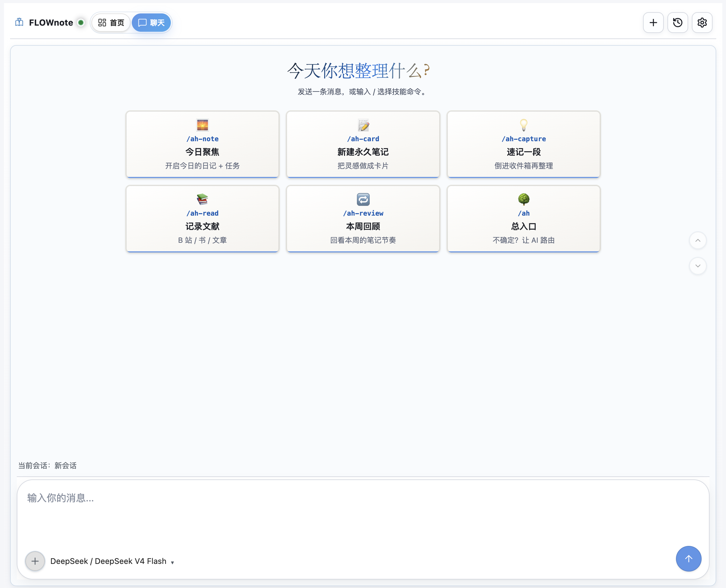This screenshot has height=588, width=726.
Task: Select the 今日聚焦 card title
Action: tap(203, 152)
